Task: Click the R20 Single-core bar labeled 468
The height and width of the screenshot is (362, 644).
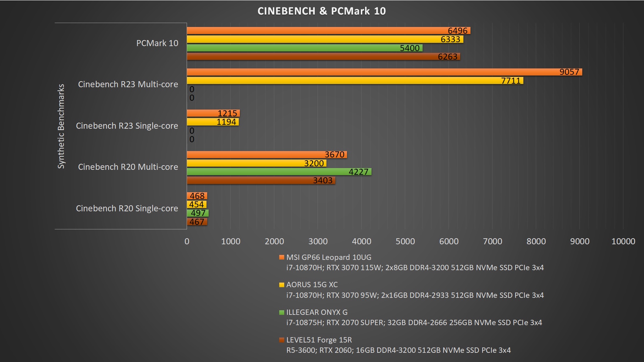Action: pyautogui.click(x=197, y=196)
